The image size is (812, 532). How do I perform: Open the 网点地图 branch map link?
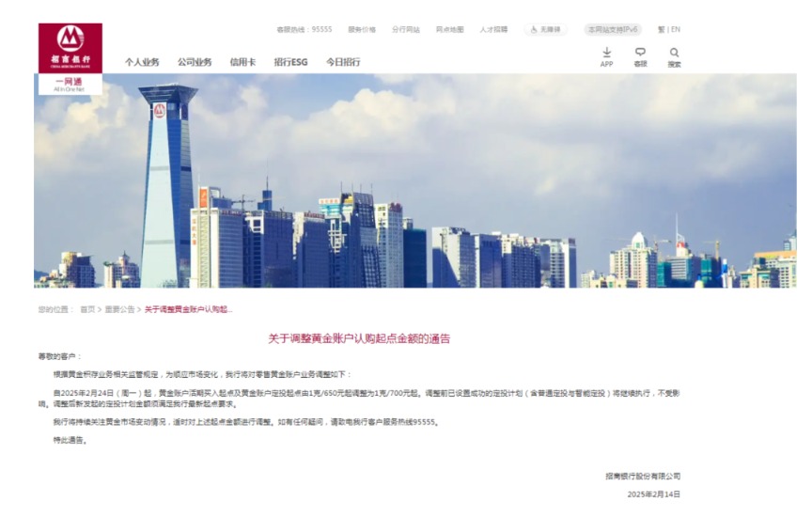[449, 29]
